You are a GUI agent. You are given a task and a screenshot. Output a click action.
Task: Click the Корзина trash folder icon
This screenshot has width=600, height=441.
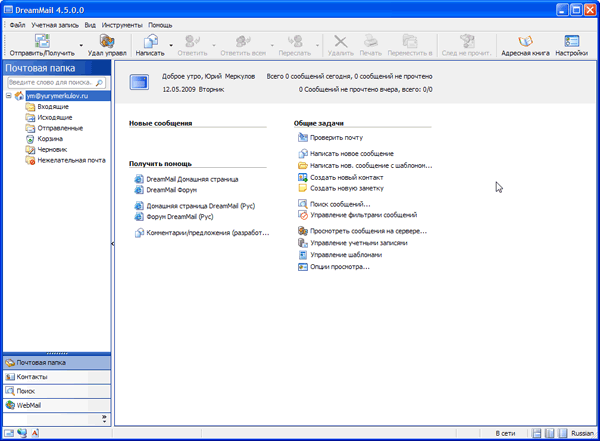coord(30,139)
